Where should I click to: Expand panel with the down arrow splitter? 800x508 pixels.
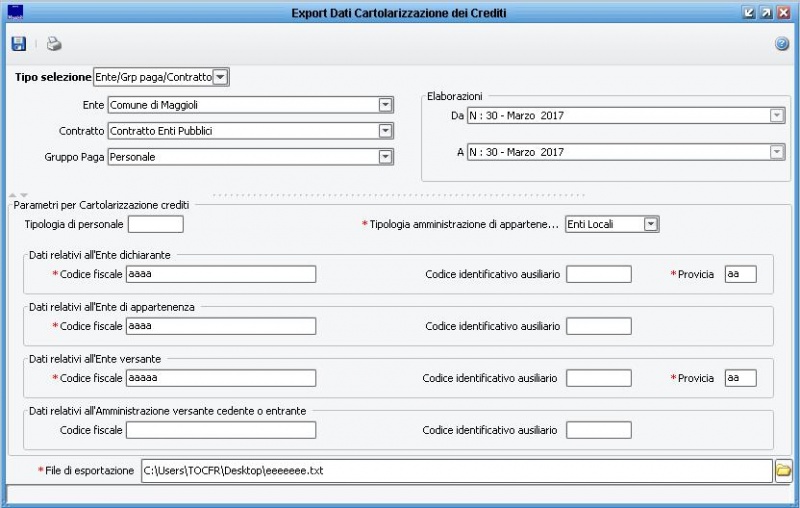(23, 195)
